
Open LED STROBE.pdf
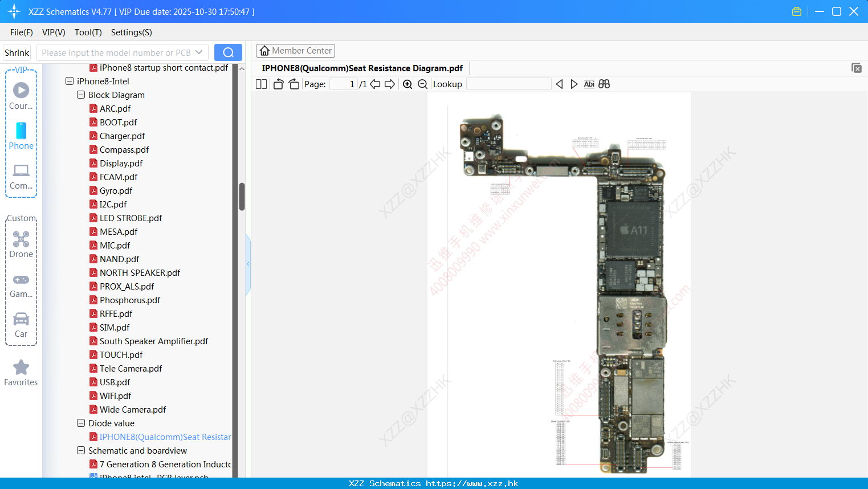[x=131, y=218]
